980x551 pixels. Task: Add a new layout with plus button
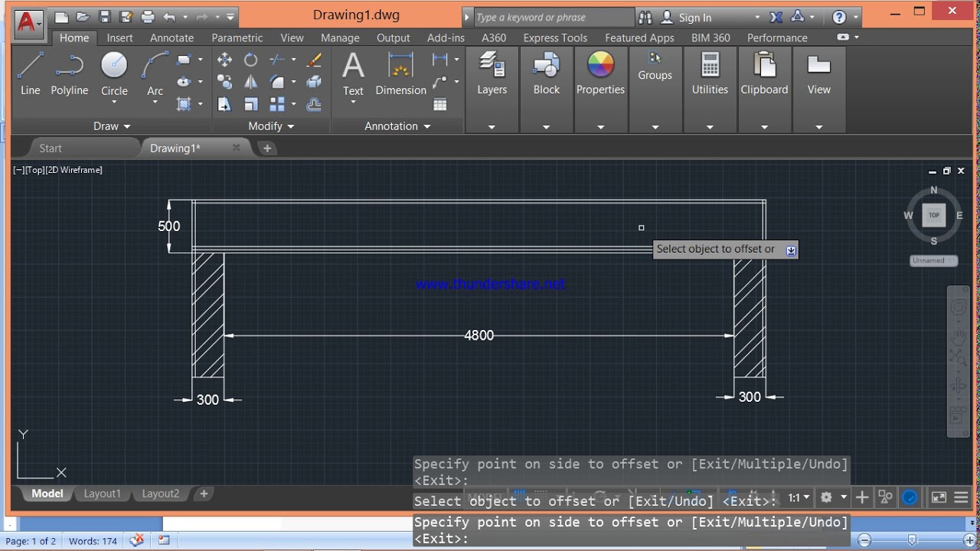(204, 494)
